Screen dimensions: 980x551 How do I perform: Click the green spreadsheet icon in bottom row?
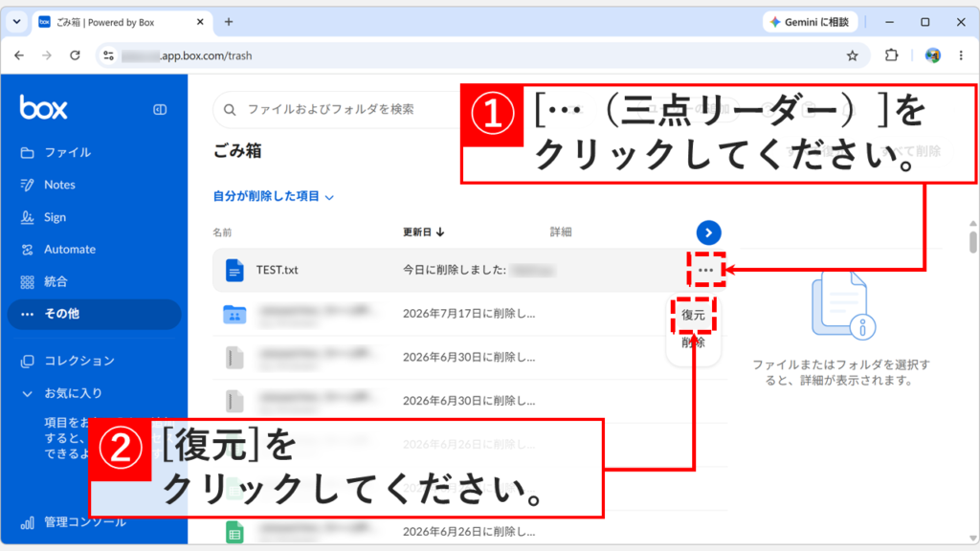[234, 532]
